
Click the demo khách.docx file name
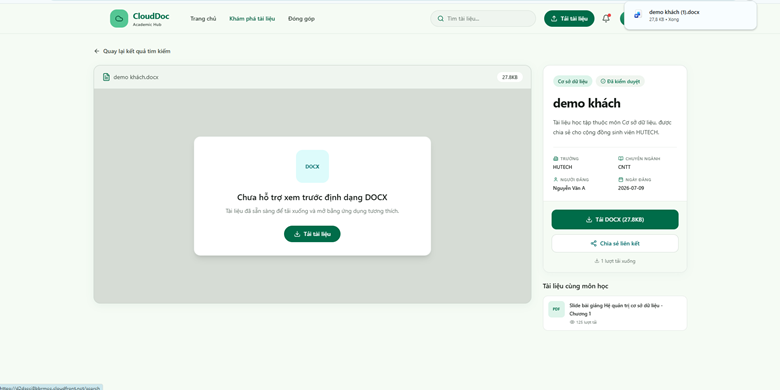pos(136,77)
